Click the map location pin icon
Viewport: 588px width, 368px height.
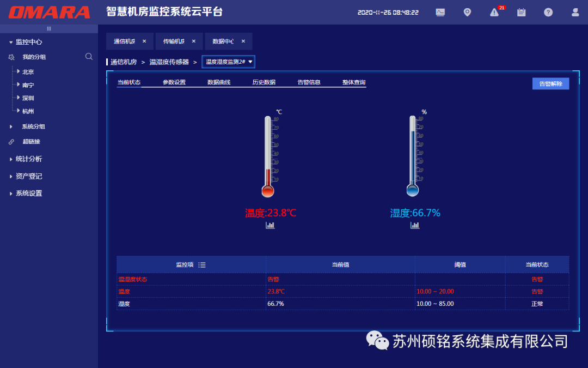[467, 12]
